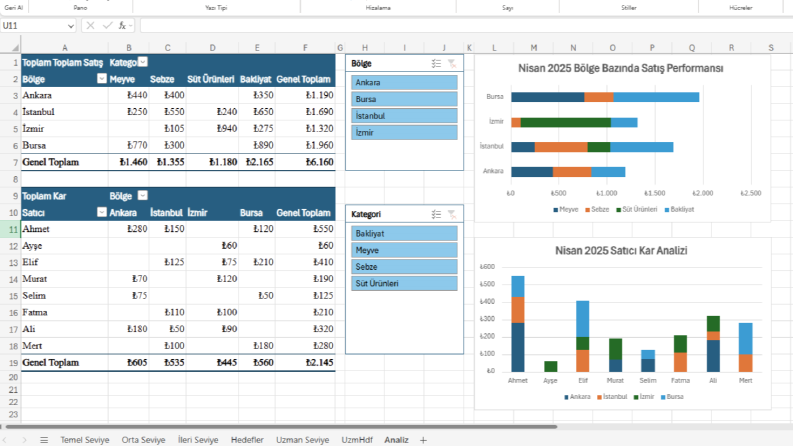
Task: Switch to Orta Seviye sheet
Action: click(143, 440)
